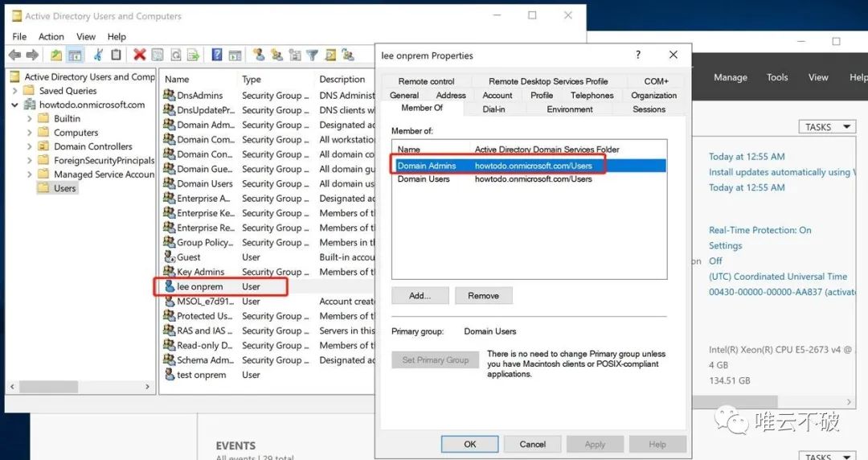This screenshot has height=460, width=868.
Task: Click the Description column header
Action: (342, 80)
